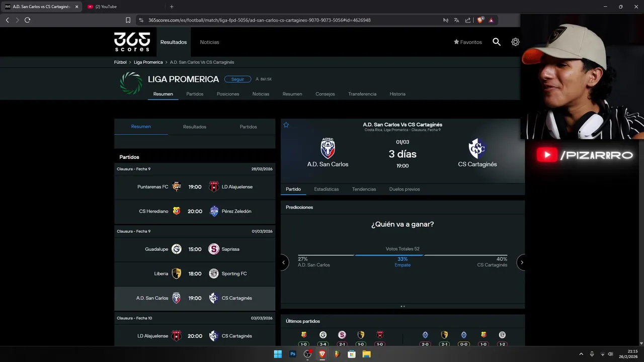Open the settings gear in site header
Viewport: 644px width, 362px height.
(515, 42)
